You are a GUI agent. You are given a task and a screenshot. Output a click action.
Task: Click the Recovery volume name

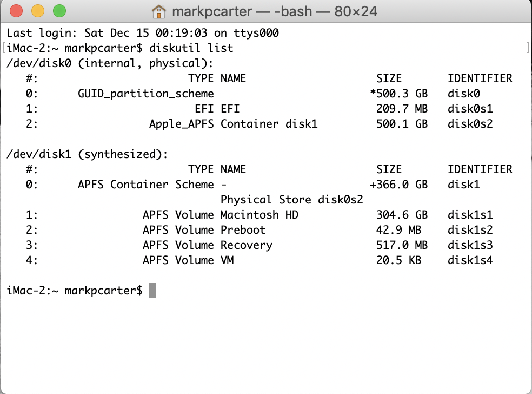point(246,245)
